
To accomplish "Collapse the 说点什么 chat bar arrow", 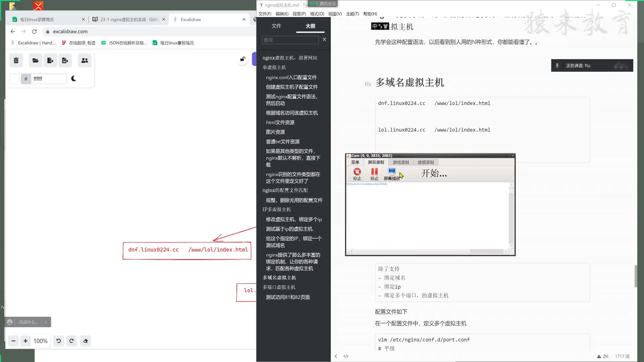I will click(46, 322).
